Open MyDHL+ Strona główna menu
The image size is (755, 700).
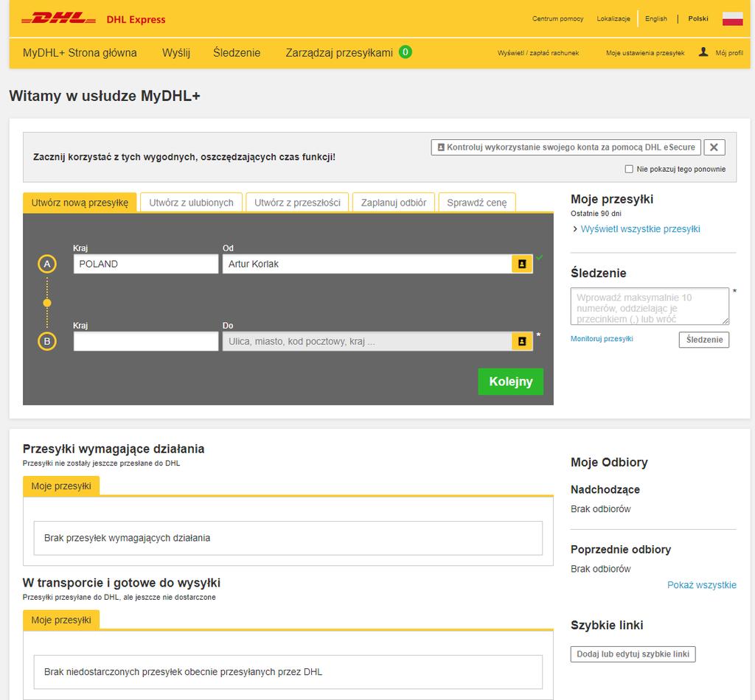[80, 52]
